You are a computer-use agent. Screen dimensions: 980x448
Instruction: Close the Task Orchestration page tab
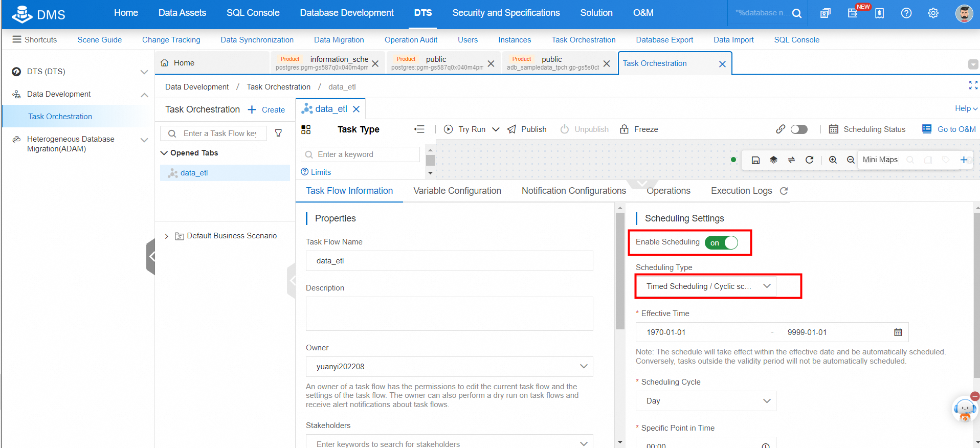coord(722,64)
